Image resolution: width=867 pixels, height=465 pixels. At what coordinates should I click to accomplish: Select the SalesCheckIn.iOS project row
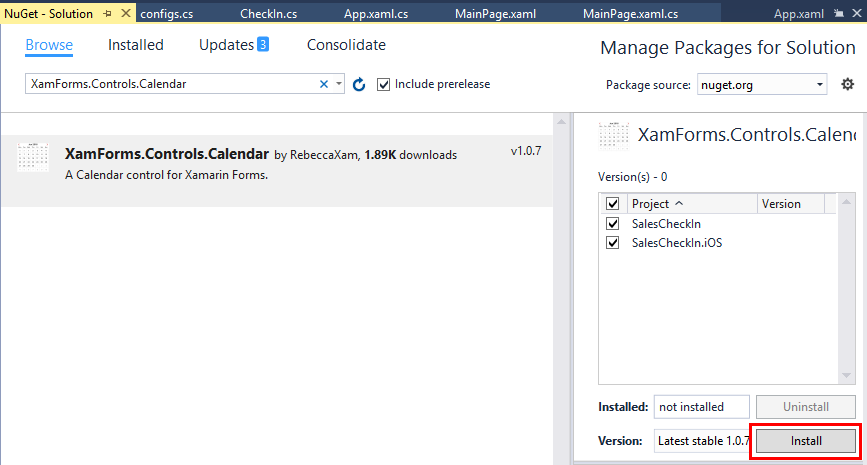click(x=718, y=243)
